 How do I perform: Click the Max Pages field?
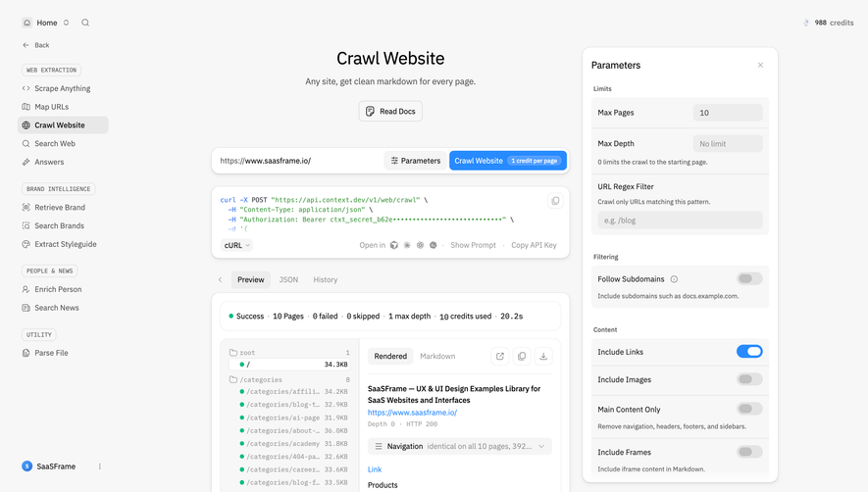point(728,113)
